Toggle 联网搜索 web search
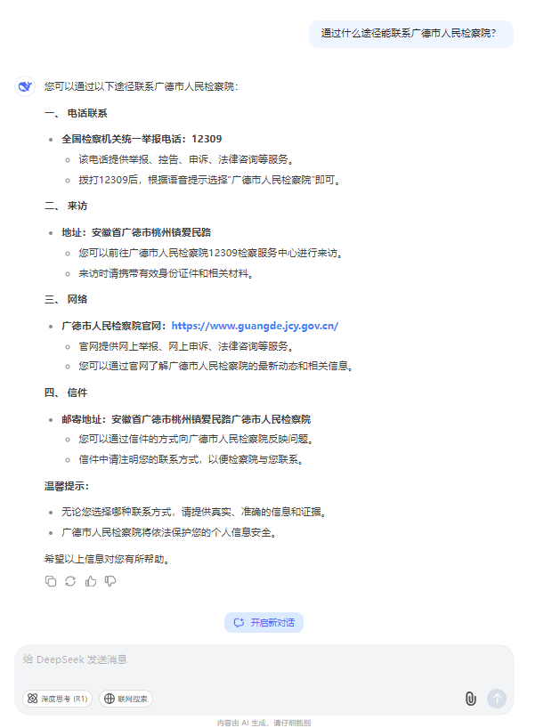 tap(126, 699)
